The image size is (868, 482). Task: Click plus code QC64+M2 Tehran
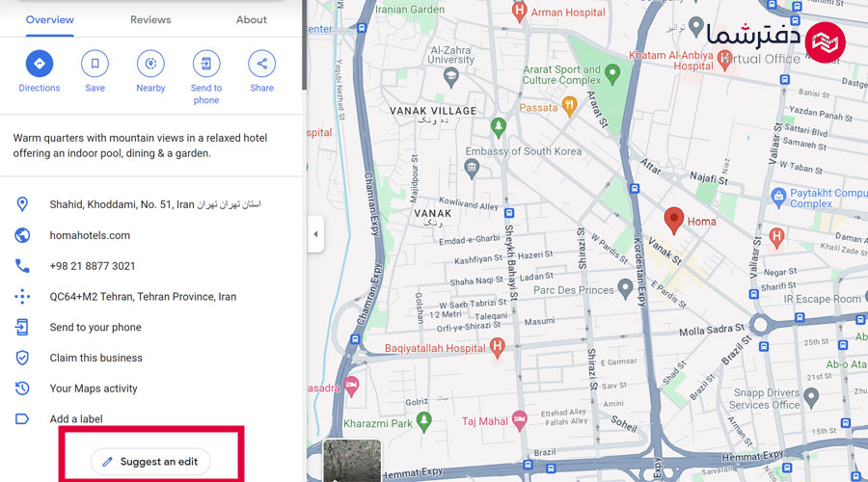[x=143, y=297]
